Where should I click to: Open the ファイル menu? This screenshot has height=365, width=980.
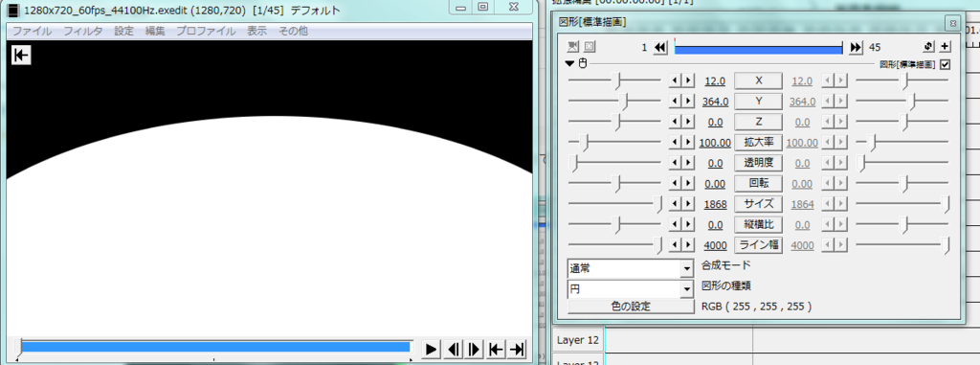pyautogui.click(x=32, y=31)
